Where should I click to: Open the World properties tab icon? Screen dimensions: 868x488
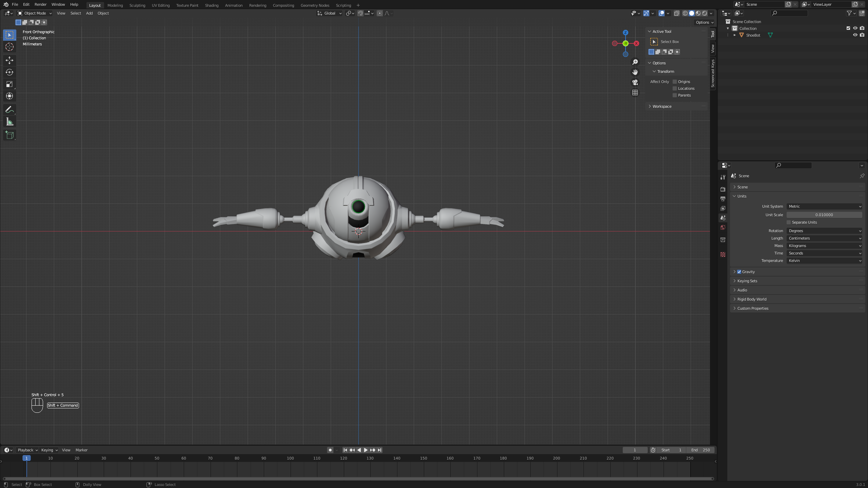[x=723, y=227]
